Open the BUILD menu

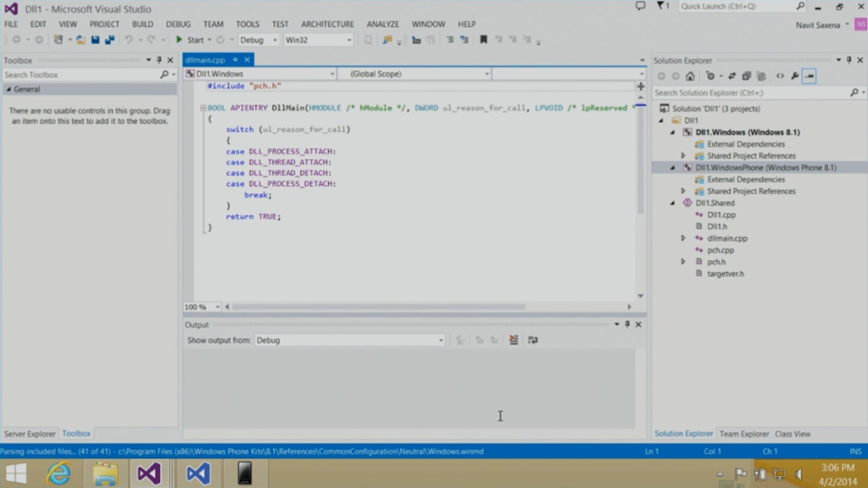tap(142, 25)
